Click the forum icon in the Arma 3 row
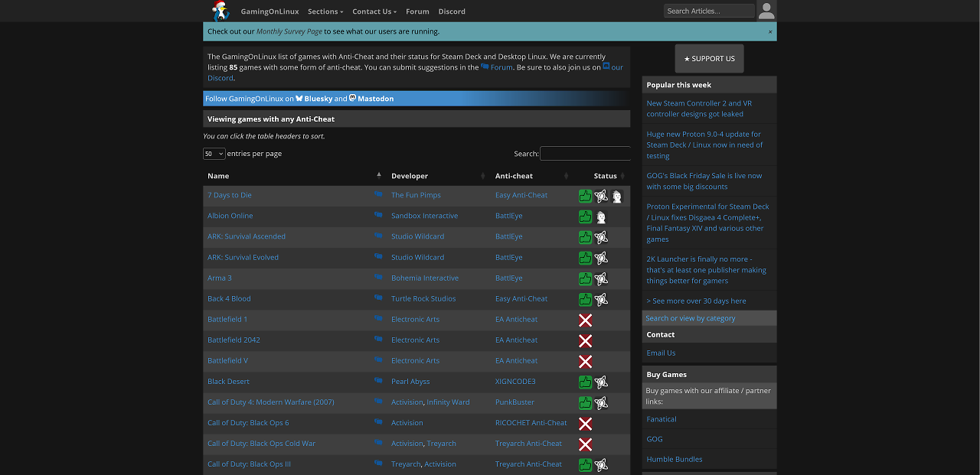This screenshot has height=475, width=980. pos(378,278)
